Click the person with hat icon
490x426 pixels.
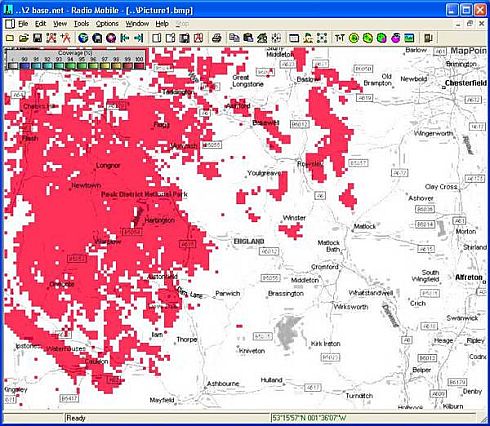point(308,38)
